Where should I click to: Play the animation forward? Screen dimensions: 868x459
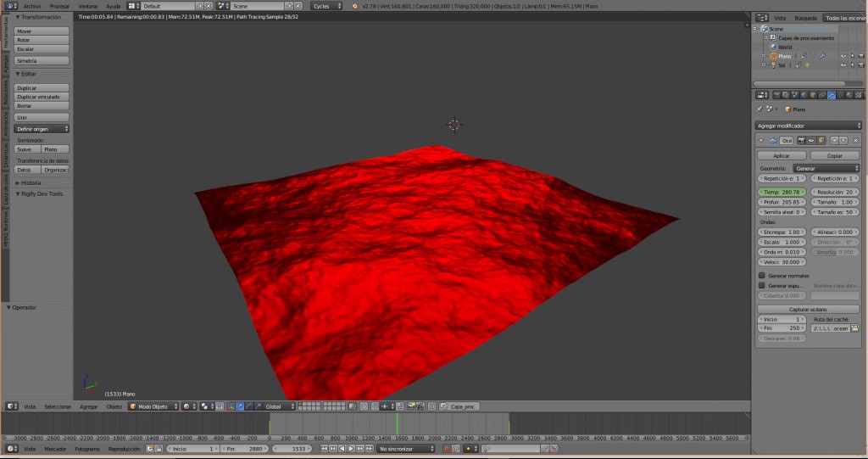(352, 449)
